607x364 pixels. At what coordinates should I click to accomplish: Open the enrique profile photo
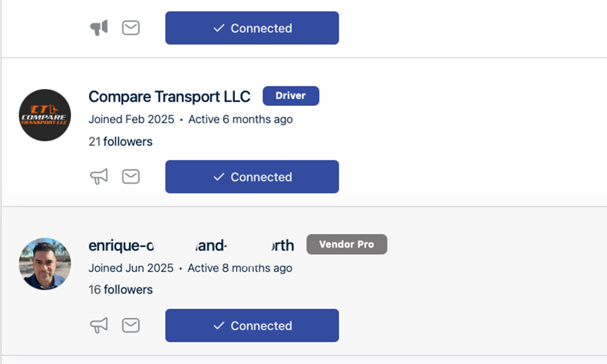pos(45,264)
